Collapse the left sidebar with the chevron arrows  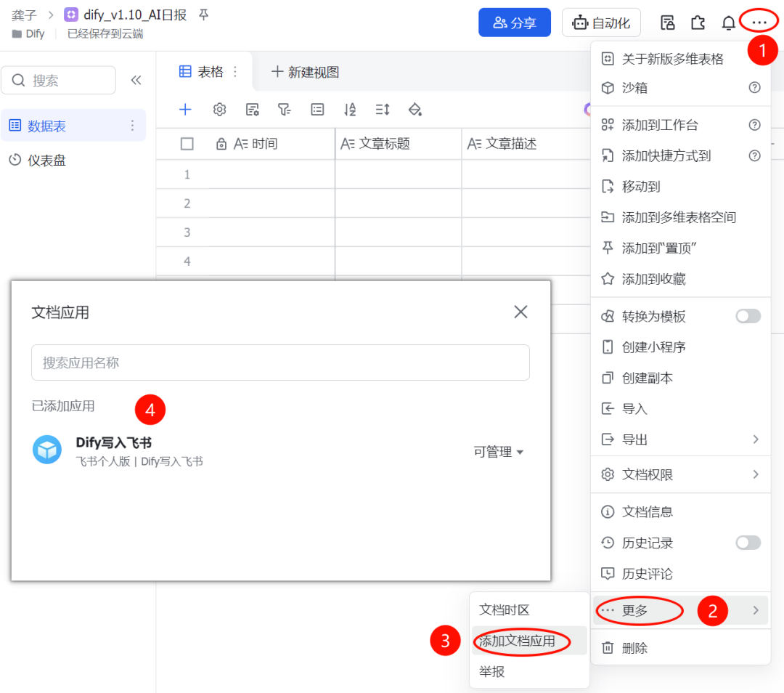(136, 81)
